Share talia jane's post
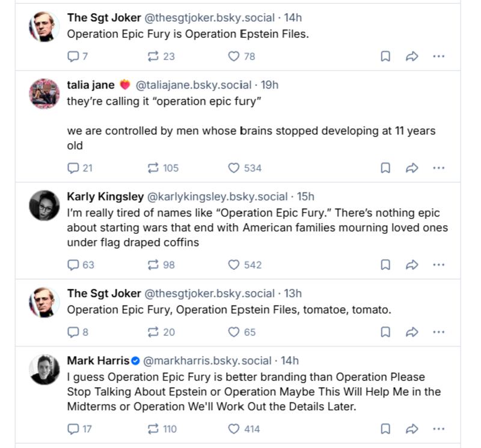The image size is (481, 448). pos(411,168)
